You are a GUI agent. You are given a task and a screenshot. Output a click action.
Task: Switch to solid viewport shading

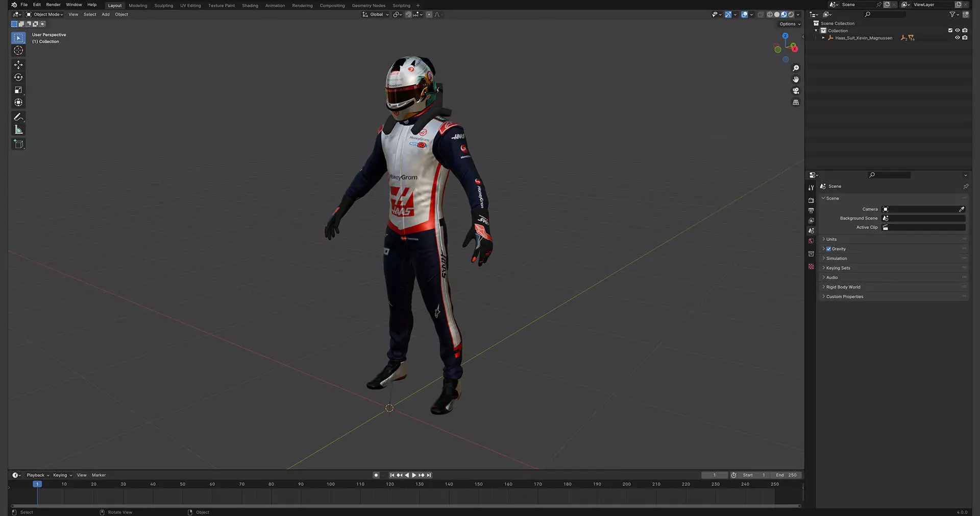click(777, 14)
